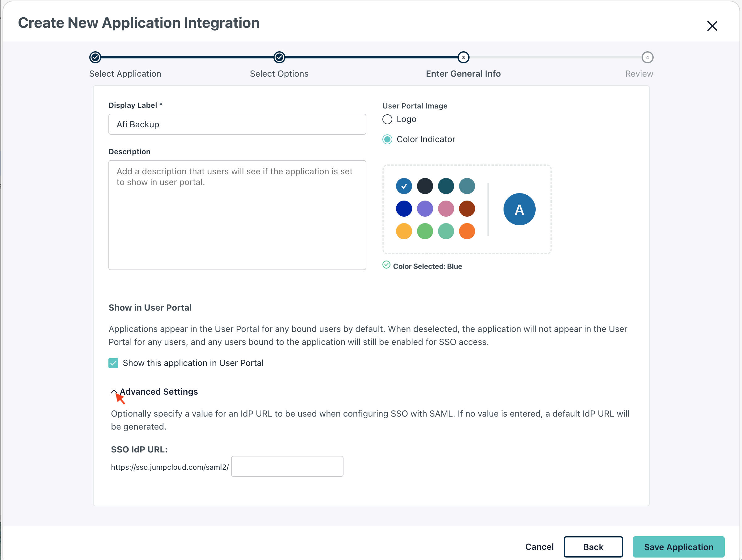Screen dimensions: 742x560
Task: Pick the green color swatch
Action: (x=425, y=231)
